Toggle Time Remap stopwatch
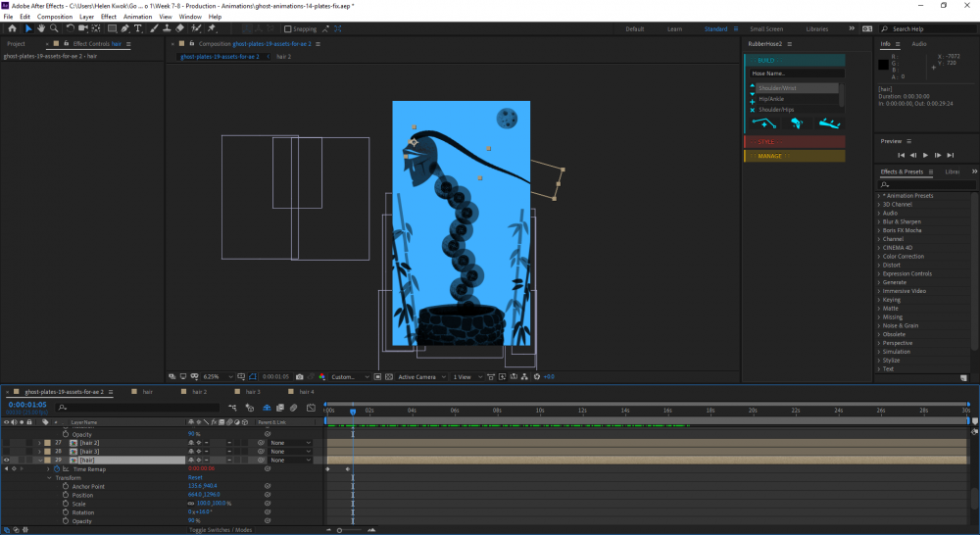 point(57,468)
